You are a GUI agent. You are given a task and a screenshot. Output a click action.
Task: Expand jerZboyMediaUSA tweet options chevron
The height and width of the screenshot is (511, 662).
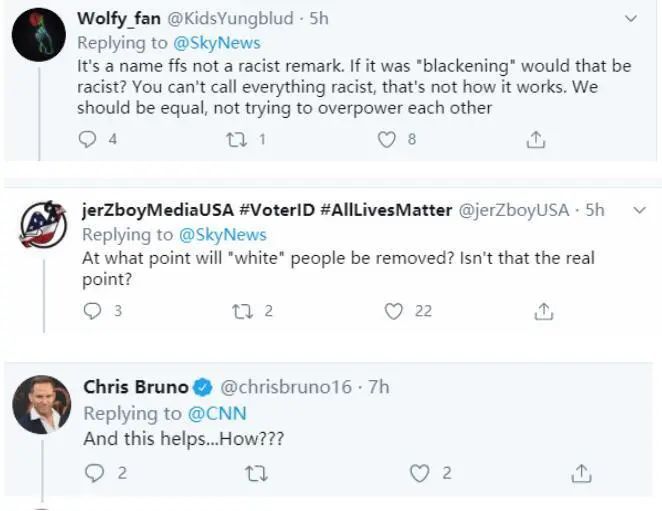coord(639,210)
